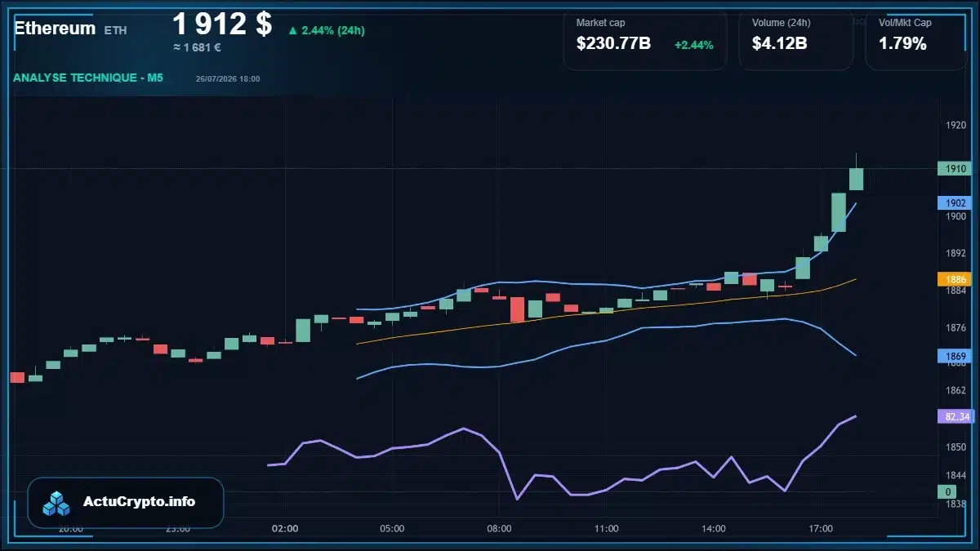The width and height of the screenshot is (980, 551).
Task: Click the 05:00 time axis label
Action: (x=392, y=528)
